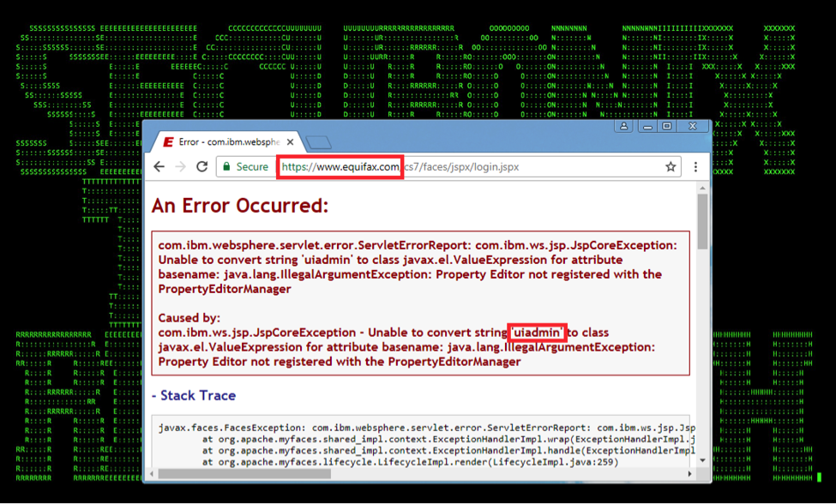This screenshot has height=504, width=836.
Task: Click the grayed-out Forward arrow button
Action: (x=180, y=167)
